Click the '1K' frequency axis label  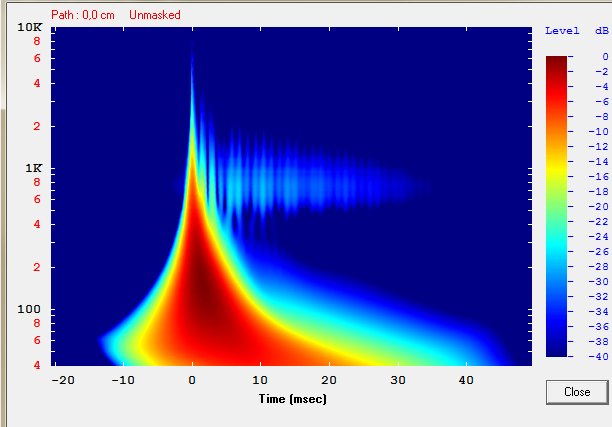click(34, 168)
